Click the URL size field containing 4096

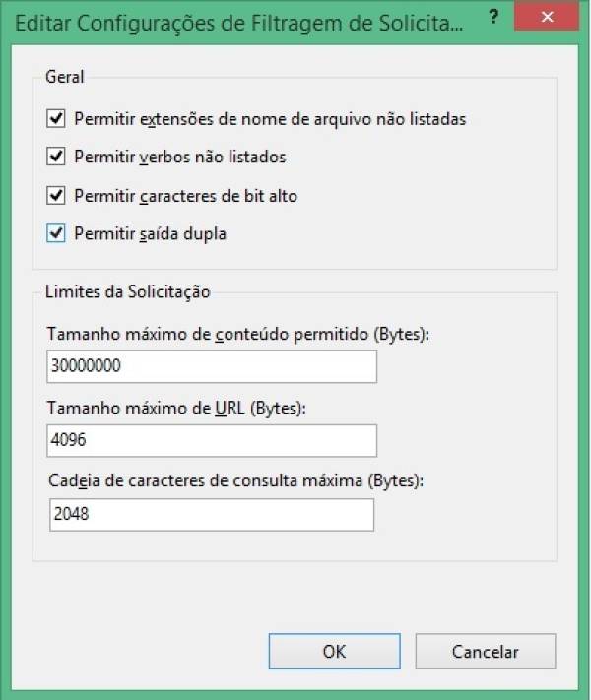pyautogui.click(x=212, y=440)
